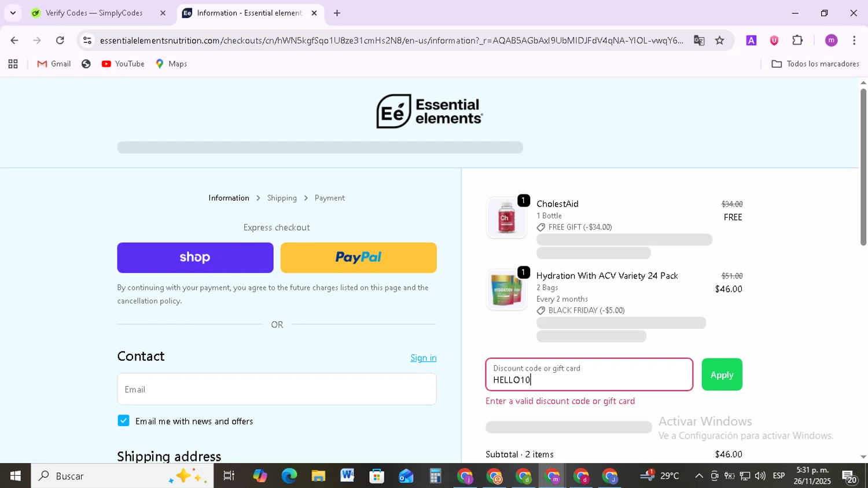Click the ESP language indicator

[779, 476]
